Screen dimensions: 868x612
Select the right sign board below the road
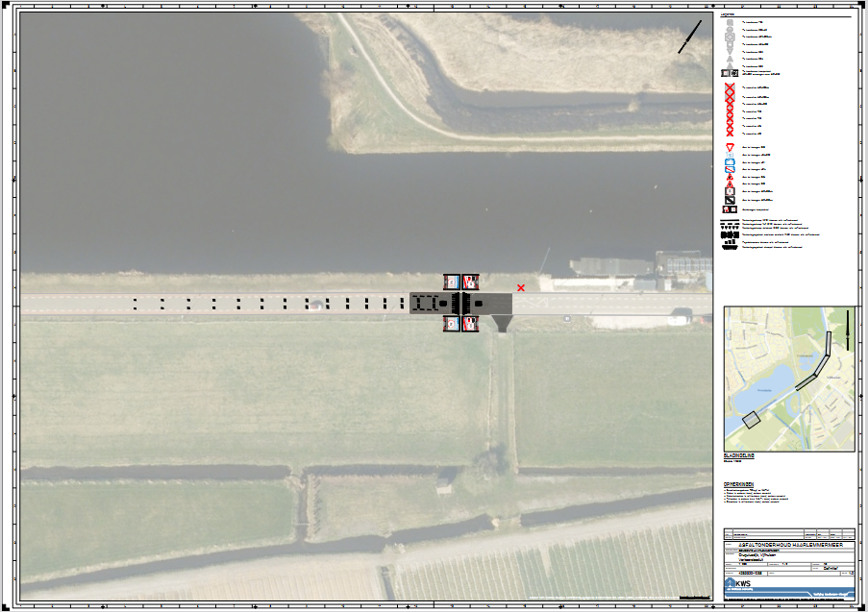pyautogui.click(x=471, y=324)
